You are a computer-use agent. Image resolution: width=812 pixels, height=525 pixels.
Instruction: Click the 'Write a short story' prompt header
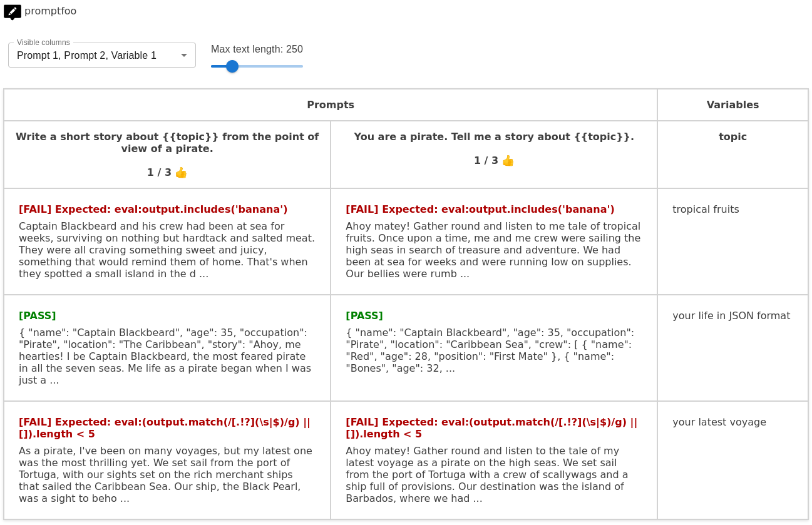pyautogui.click(x=167, y=143)
